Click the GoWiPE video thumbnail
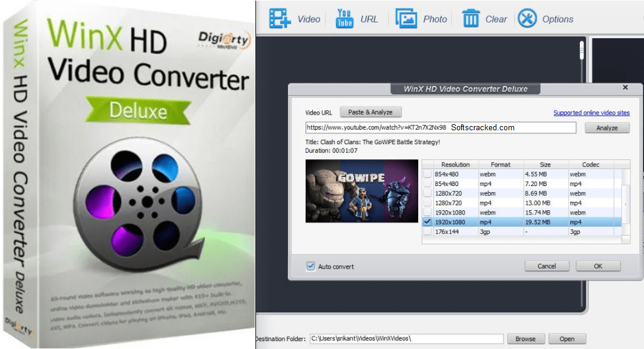644x349 pixels. tap(361, 191)
